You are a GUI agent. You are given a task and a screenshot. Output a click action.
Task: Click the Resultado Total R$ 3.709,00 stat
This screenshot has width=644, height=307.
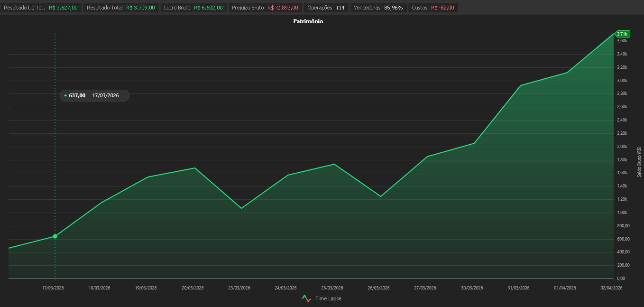coord(121,8)
